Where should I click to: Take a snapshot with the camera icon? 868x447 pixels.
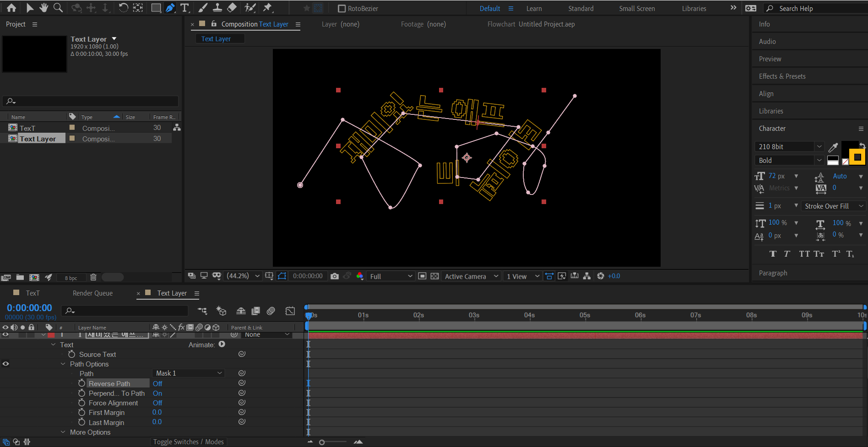335,276
